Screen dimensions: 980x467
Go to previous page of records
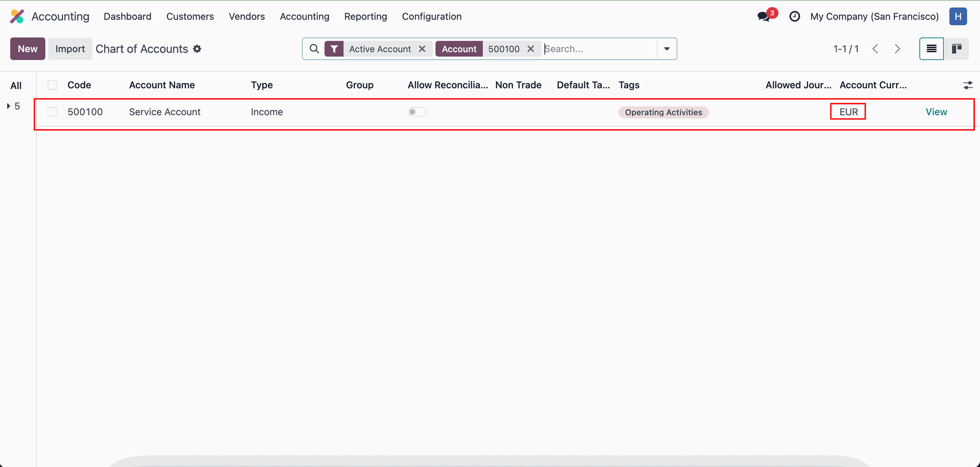point(875,49)
